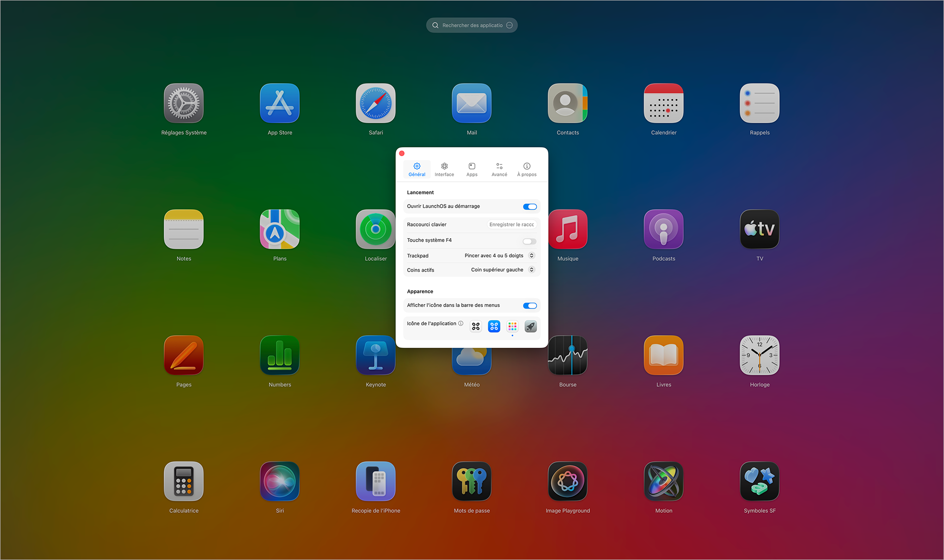
Task: Switch to the Apps settings tab
Action: pos(472,169)
